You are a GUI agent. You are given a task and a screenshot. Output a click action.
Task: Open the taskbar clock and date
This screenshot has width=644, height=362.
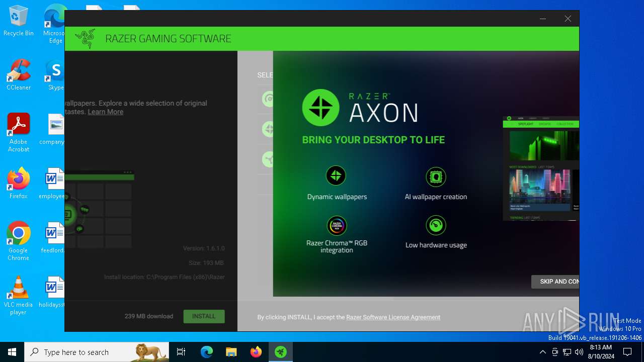(601, 352)
